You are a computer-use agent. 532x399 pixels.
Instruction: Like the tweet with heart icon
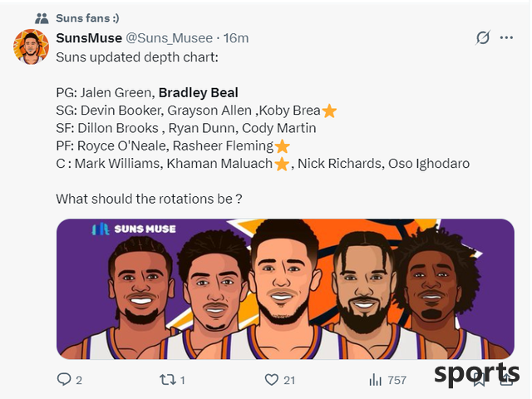tap(272, 380)
